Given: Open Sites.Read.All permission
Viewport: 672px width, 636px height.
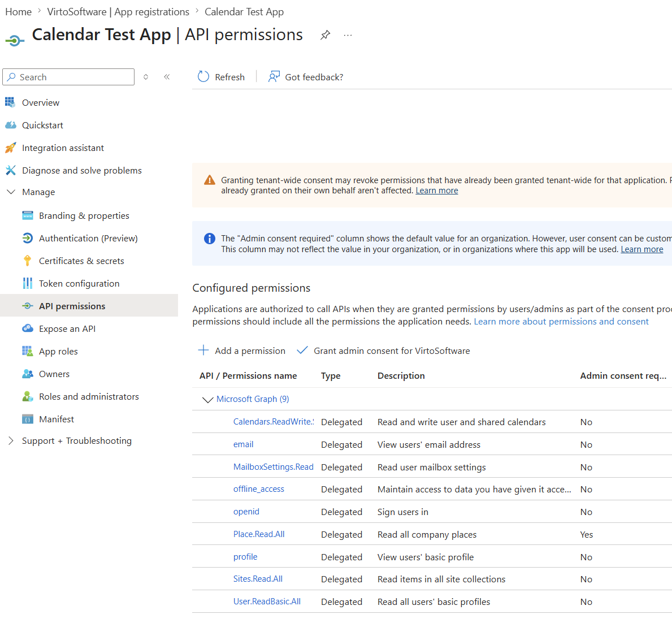Looking at the screenshot, I should point(258,578).
